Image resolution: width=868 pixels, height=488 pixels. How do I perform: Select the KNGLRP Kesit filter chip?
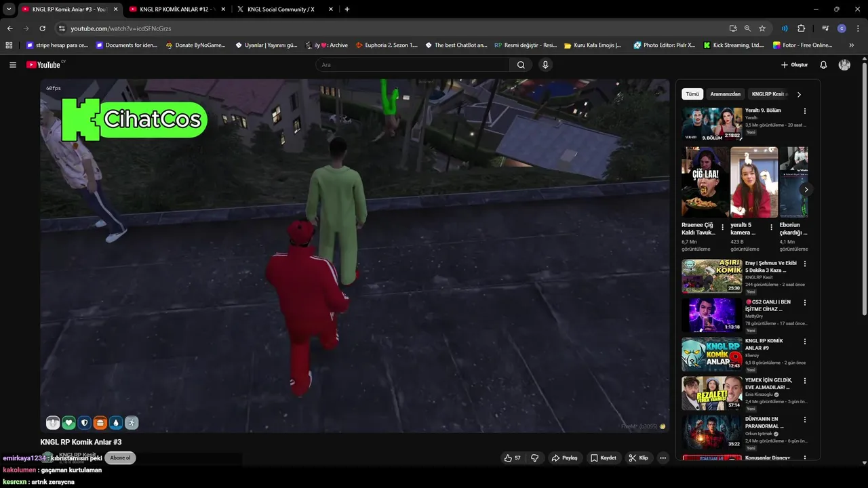pos(768,94)
